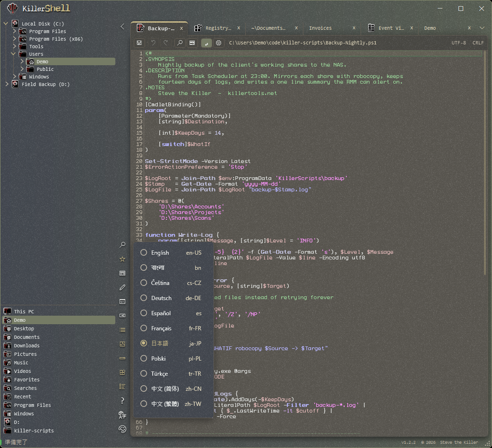Select zh-CN Simplified Chinese option

click(x=173, y=389)
